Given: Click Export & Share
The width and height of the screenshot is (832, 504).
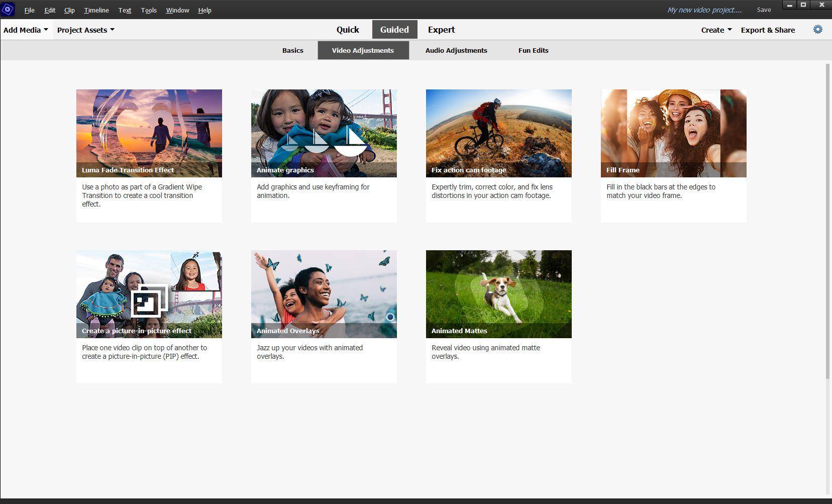Looking at the screenshot, I should tap(768, 30).
